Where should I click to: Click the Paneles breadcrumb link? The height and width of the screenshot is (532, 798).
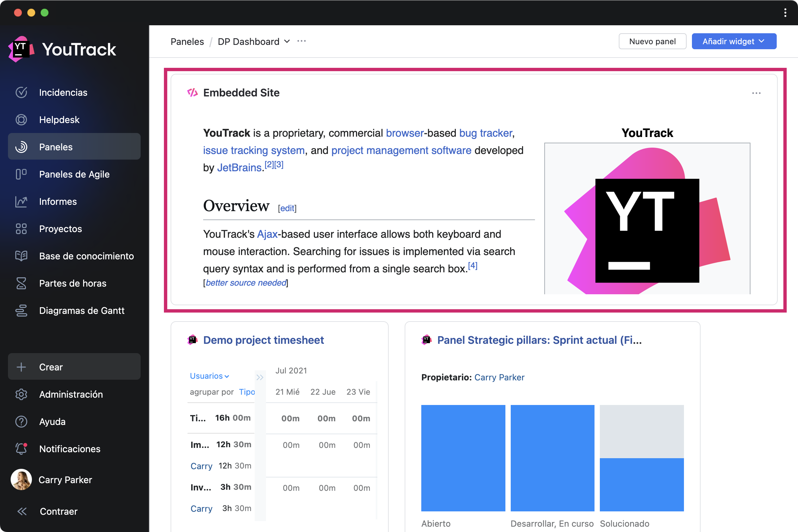(187, 41)
